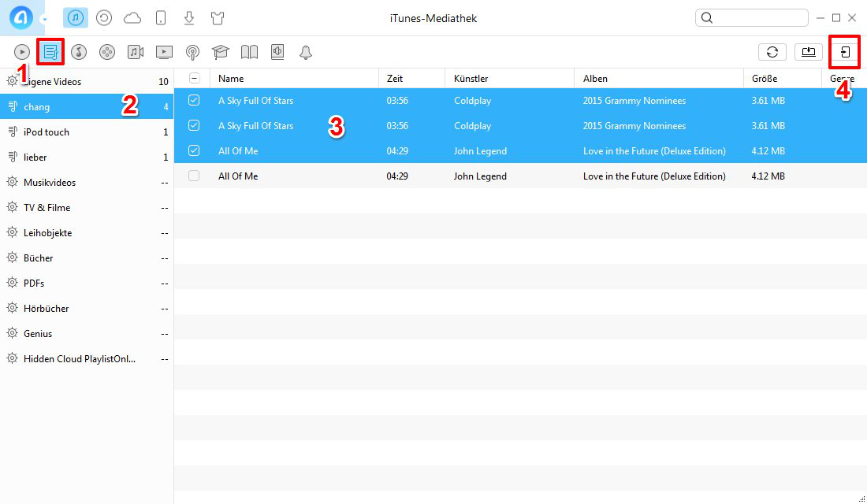The image size is (867, 504).
Task: Open the PDFs playlist
Action: point(87,283)
